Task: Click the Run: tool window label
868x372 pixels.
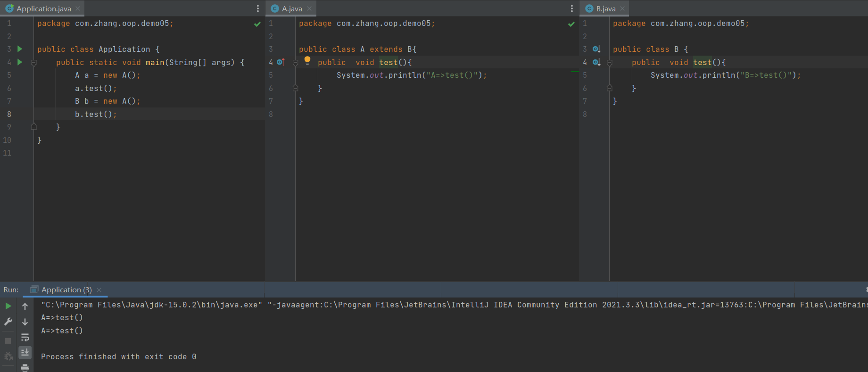Action: 11,290
